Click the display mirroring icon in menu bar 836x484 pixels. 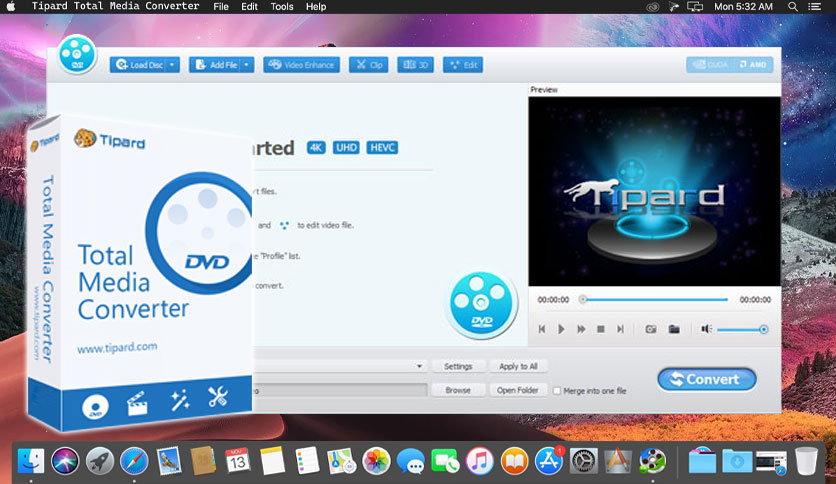click(x=695, y=6)
